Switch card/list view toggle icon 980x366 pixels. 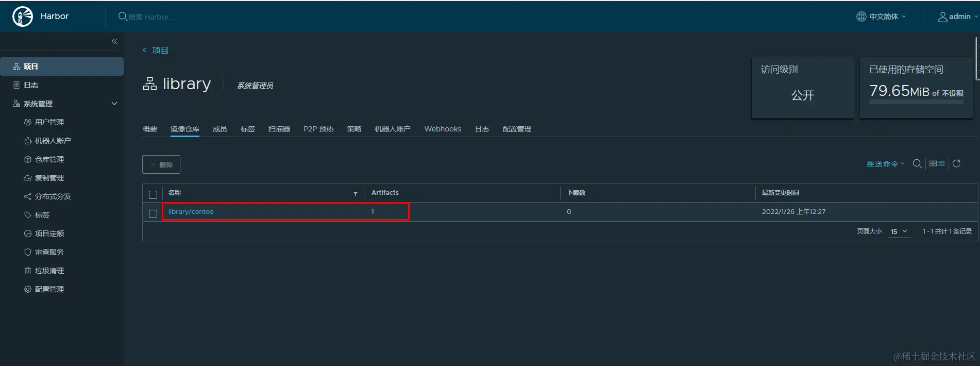[x=937, y=163]
